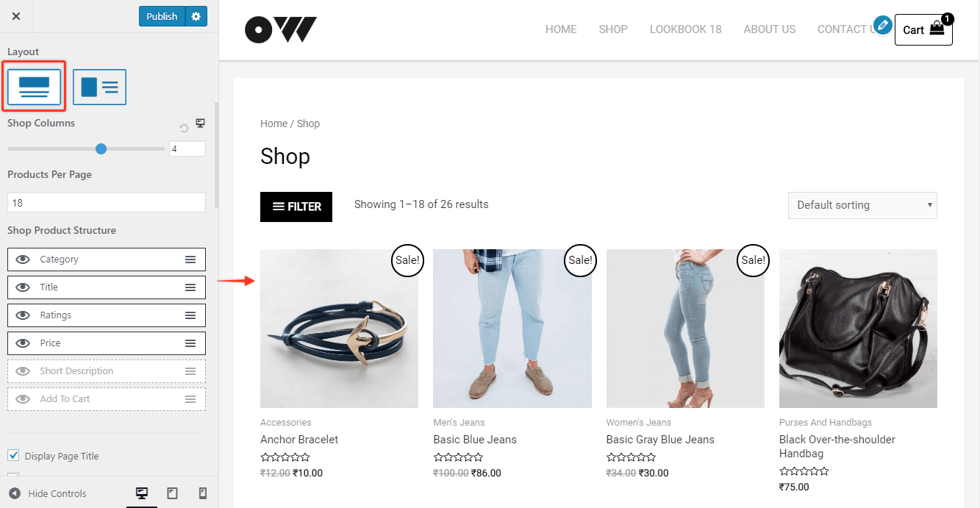Viewport: 980px width, 508px height.
Task: Open the Cart button in header
Action: (923, 30)
